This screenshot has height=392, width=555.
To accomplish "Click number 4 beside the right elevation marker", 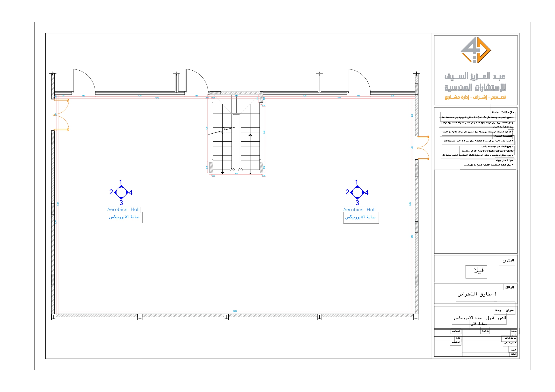I will tap(367, 193).
